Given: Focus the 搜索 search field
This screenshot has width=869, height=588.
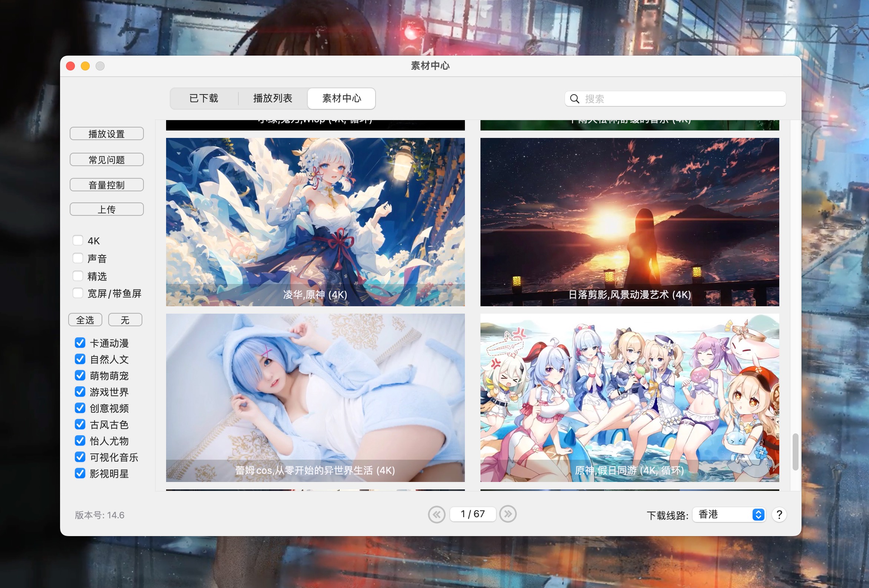Looking at the screenshot, I should (675, 99).
